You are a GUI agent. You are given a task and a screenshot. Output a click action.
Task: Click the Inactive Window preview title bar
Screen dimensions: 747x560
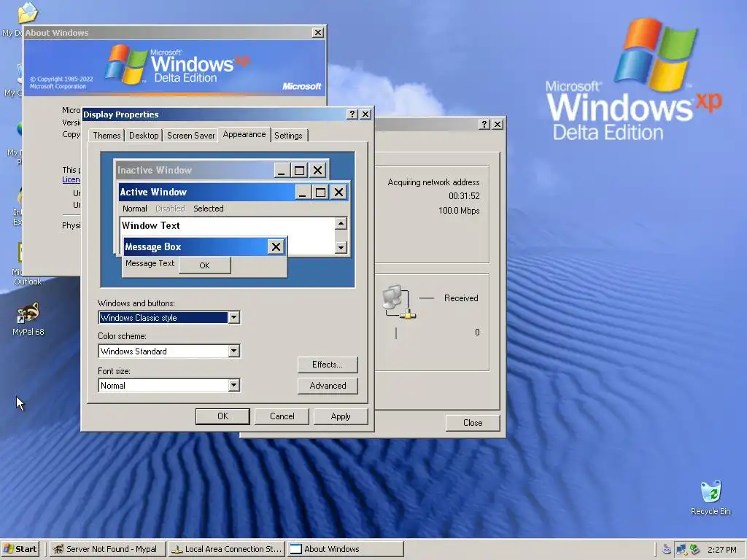tap(195, 170)
